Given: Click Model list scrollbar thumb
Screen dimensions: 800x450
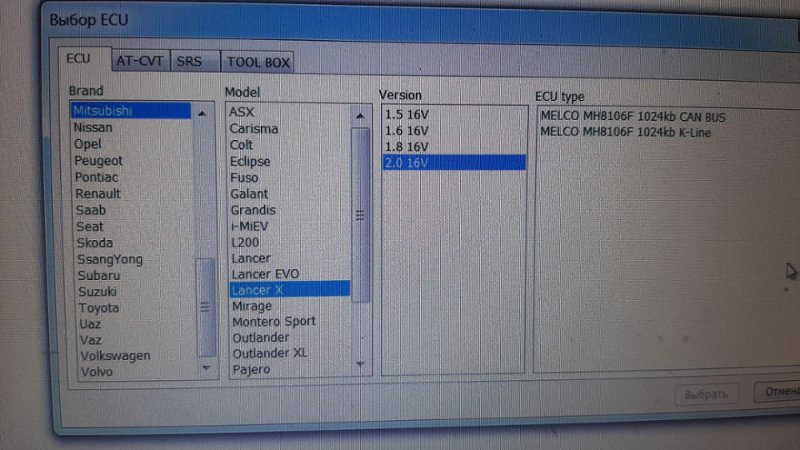Looking at the screenshot, I should pyautogui.click(x=360, y=215).
